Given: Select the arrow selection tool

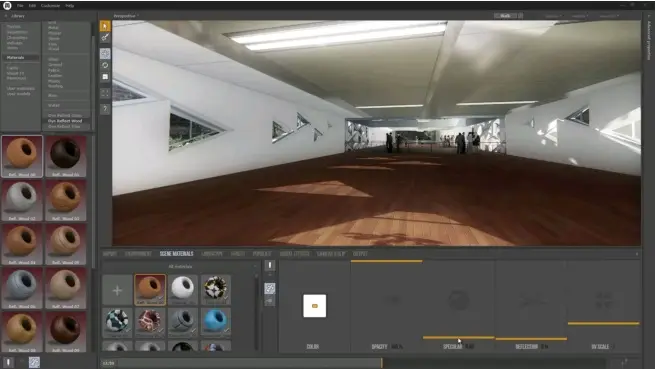Looking at the screenshot, I should tap(105, 26).
